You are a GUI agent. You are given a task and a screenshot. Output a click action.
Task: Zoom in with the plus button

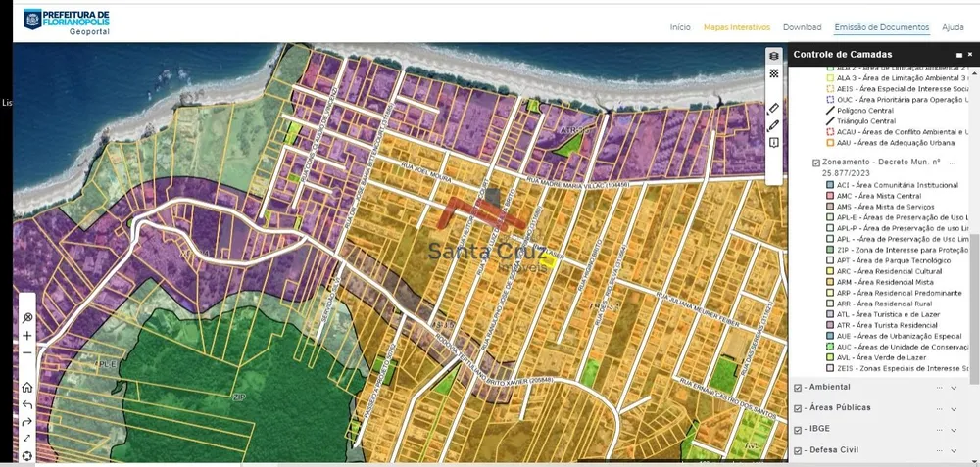pyautogui.click(x=26, y=336)
